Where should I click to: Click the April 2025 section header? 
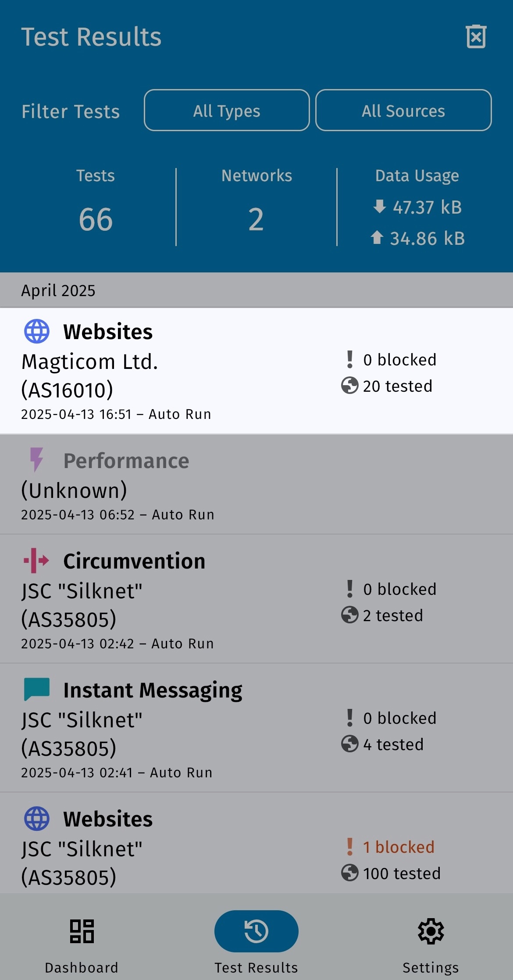58,290
